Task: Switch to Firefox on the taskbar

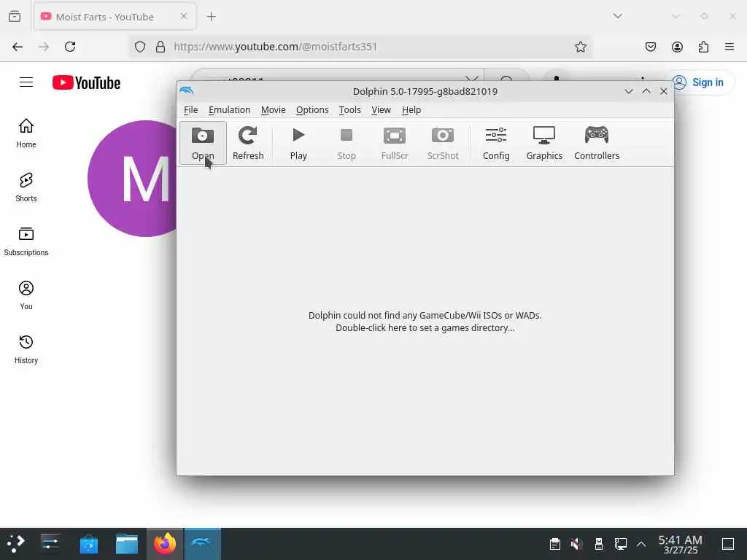Action: (165, 544)
